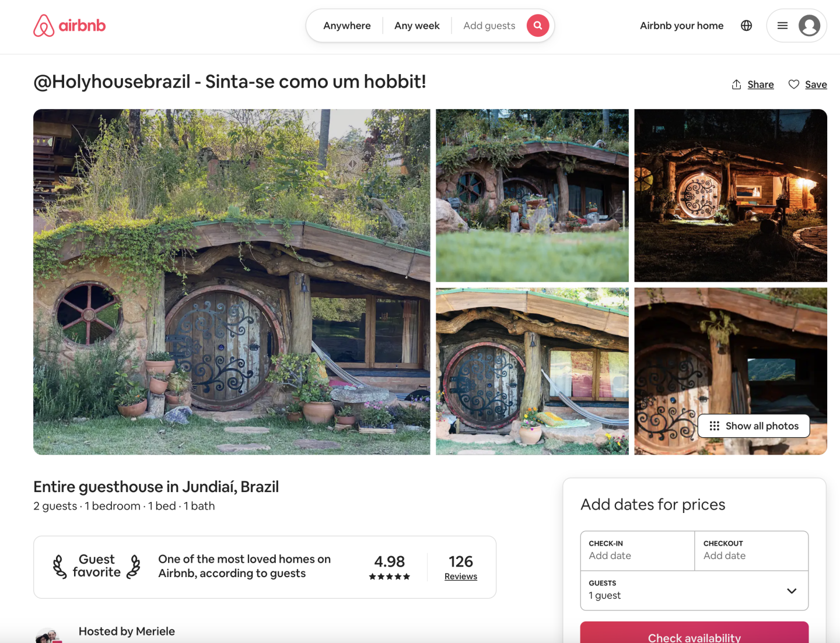840x643 pixels.
Task: Click the Airbnb logo
Action: (x=69, y=26)
